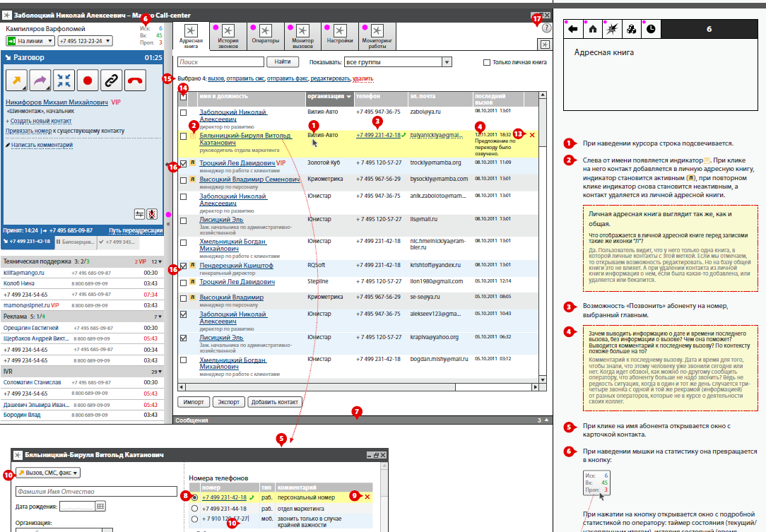This screenshot has width=766, height=532.
Task: Open the +7 495 123-23-24 number dropdown
Action: (x=85, y=41)
